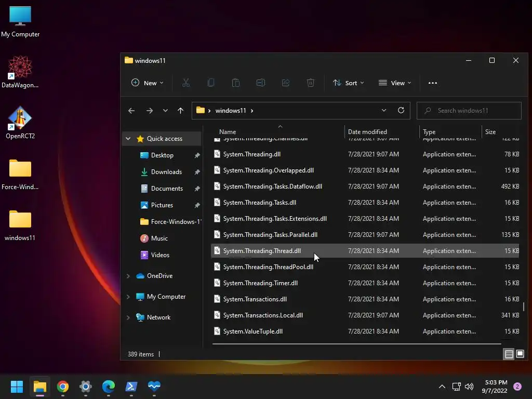532x399 pixels.
Task: Select Music in navigation pane
Action: tap(159, 238)
